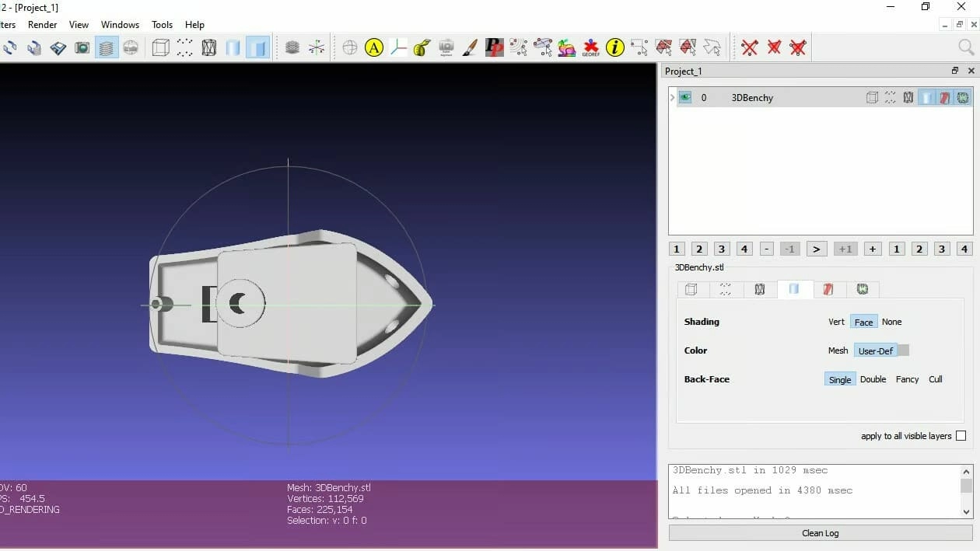This screenshot has height=551, width=980.
Task: Select the Measuring tape tool
Action: point(422,48)
